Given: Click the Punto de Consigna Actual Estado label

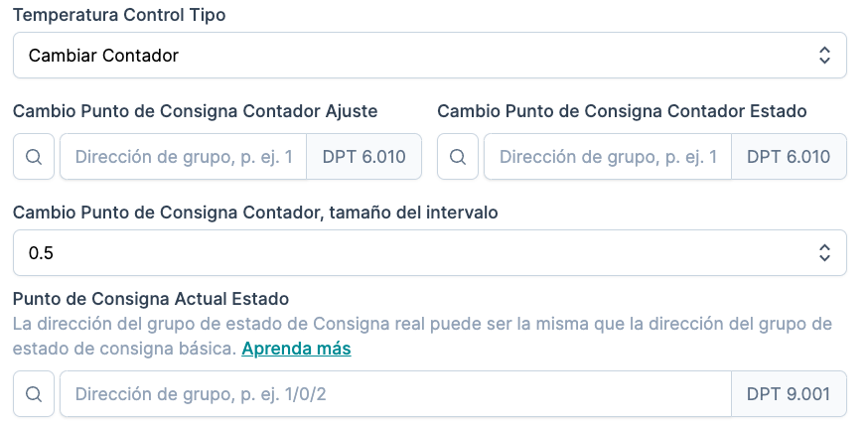Looking at the screenshot, I should click(150, 298).
